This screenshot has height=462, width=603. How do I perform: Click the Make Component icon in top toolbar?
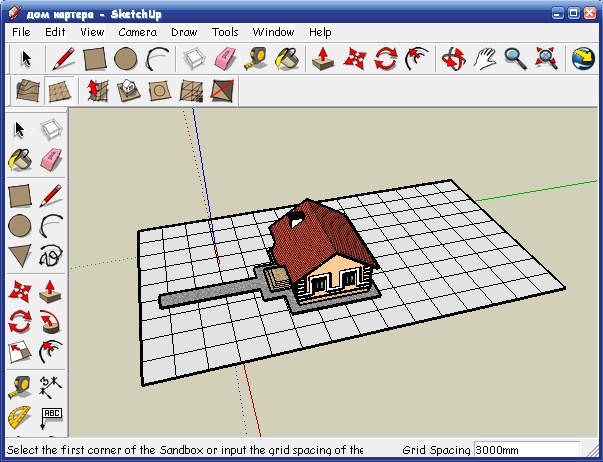click(x=195, y=58)
